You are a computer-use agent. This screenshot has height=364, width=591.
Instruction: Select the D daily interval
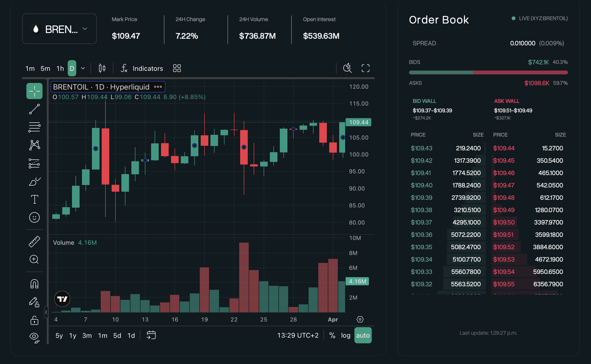[x=72, y=68]
